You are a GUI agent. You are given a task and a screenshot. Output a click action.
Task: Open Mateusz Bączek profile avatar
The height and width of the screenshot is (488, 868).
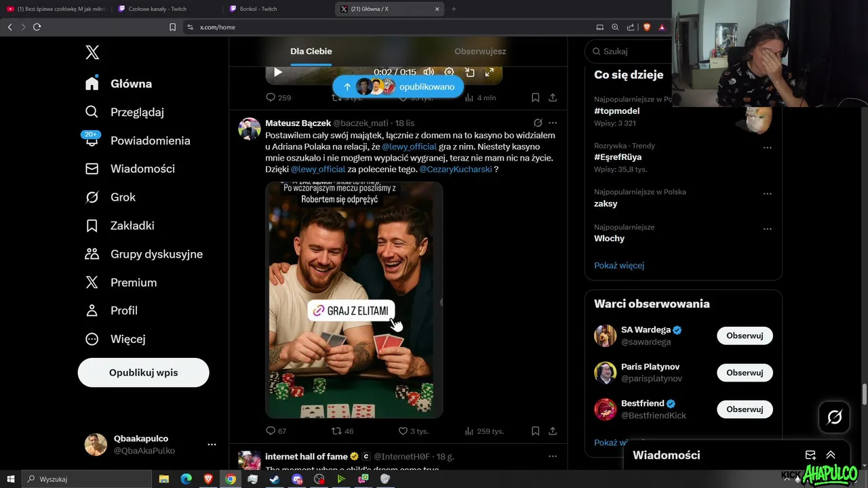coord(250,129)
